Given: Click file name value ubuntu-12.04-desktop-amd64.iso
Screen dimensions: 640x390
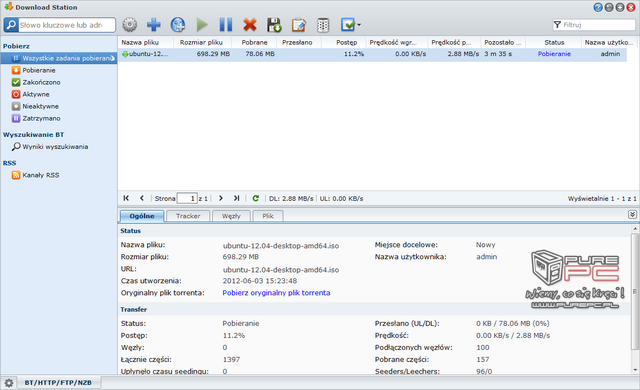Looking at the screenshot, I should click(281, 246).
